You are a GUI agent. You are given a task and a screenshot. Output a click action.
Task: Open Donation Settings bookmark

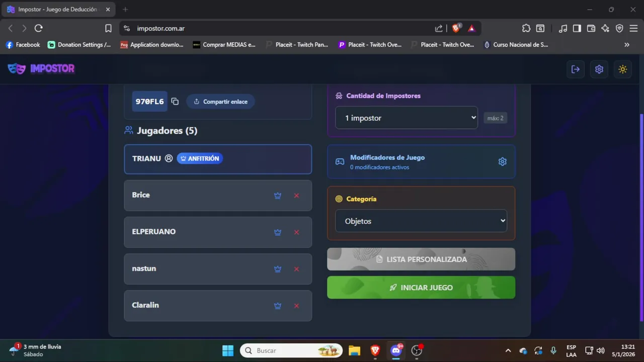point(79,45)
